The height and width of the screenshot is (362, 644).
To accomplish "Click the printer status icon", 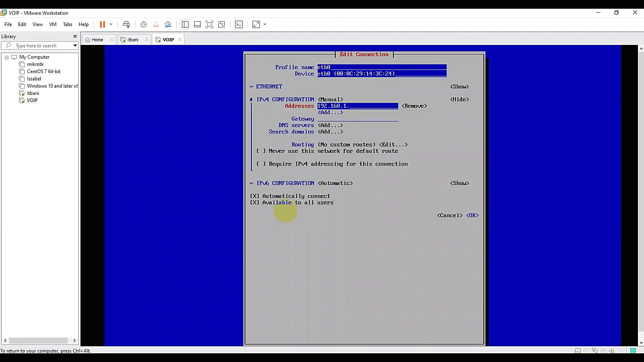I will [603, 351].
